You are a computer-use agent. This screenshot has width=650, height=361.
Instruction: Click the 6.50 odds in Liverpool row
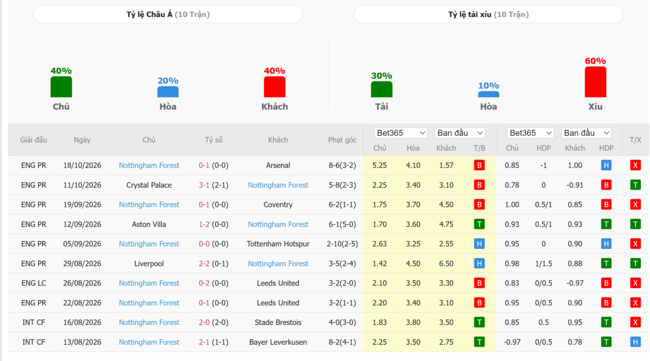[446, 264]
